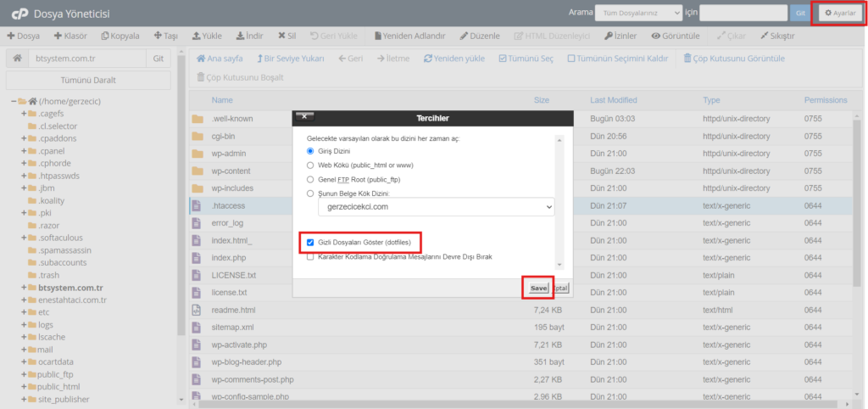The image size is (868, 409).
Task: Click Tümünün Seçimini Kaldır
Action: [618, 59]
